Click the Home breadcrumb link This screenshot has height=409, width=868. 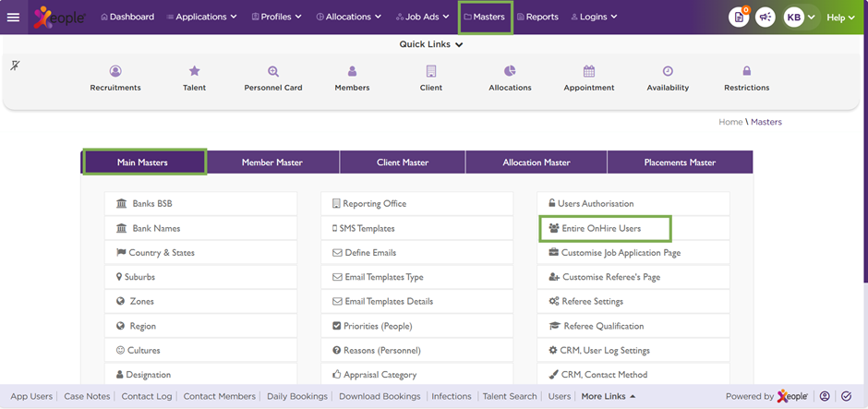point(729,122)
